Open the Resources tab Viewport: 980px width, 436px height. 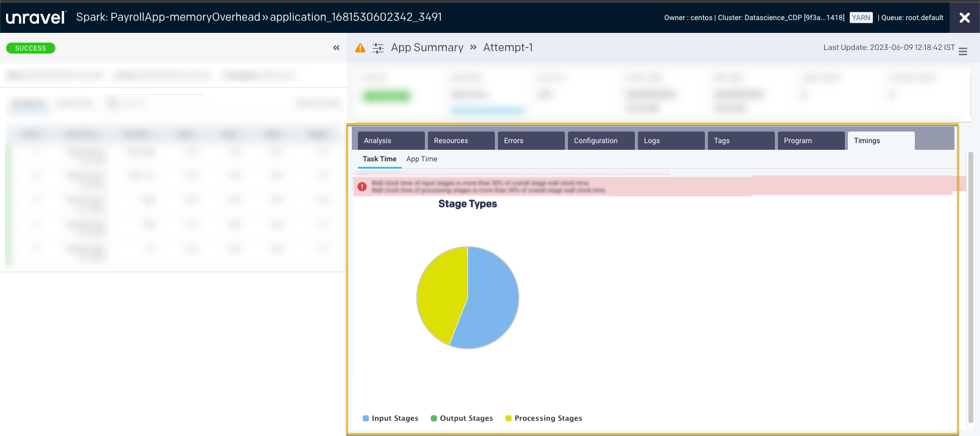pos(461,141)
